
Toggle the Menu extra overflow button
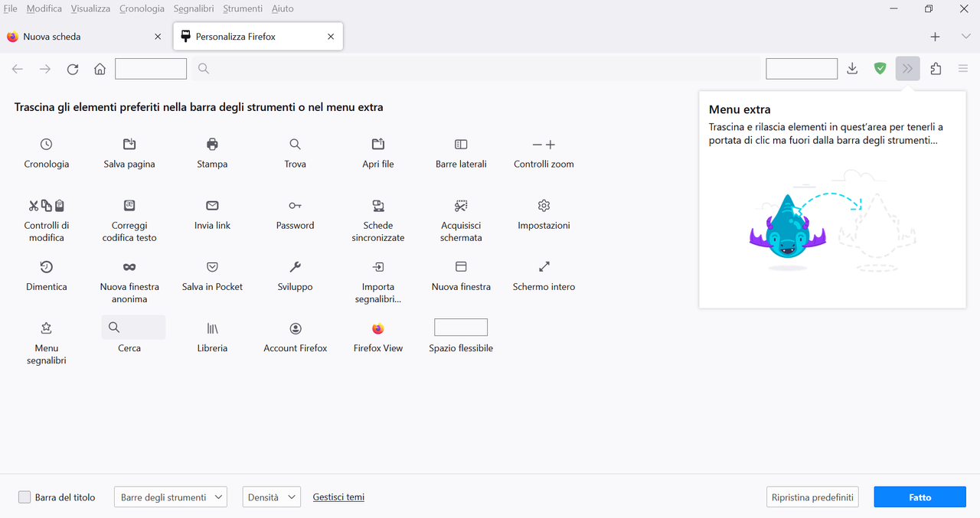click(x=908, y=69)
